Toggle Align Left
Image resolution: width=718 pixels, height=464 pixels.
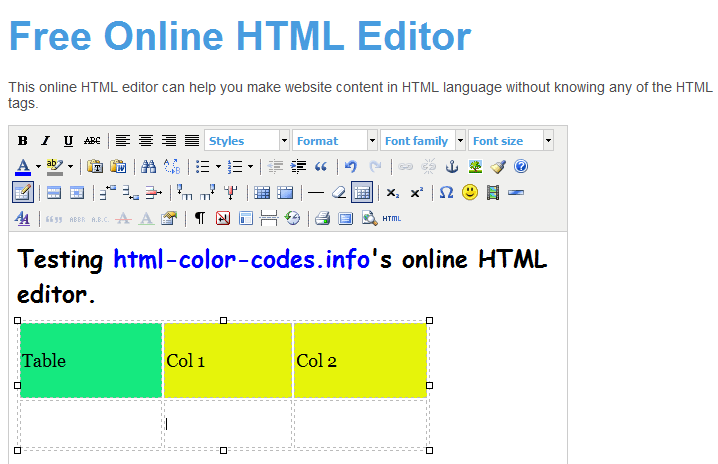[x=123, y=141]
